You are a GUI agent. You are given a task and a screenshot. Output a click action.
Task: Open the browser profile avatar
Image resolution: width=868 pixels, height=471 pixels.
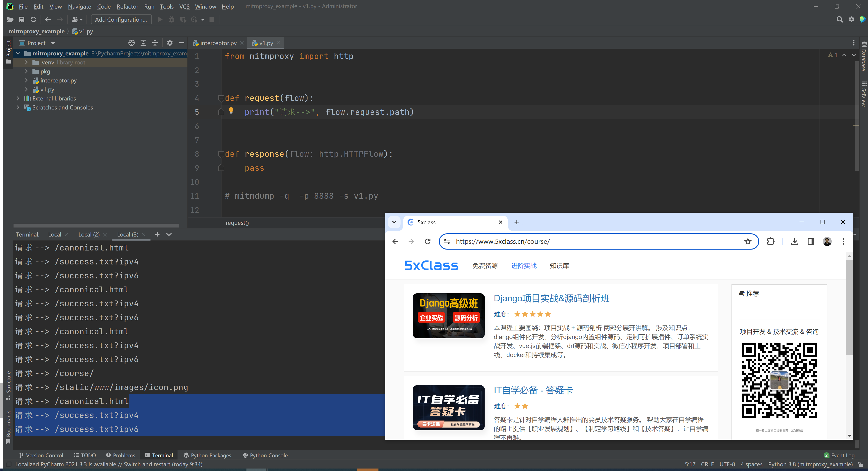tap(827, 241)
